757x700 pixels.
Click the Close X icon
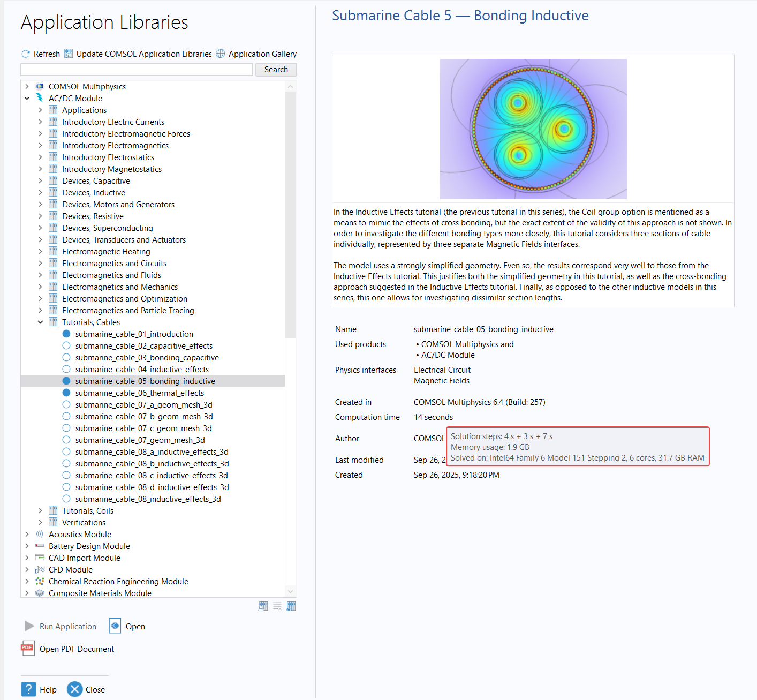[x=75, y=689]
